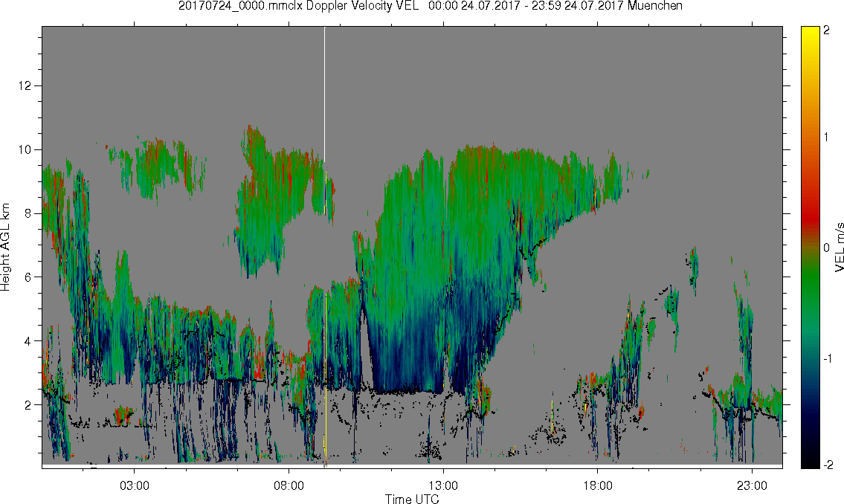Click the colorbar label '-1'
Image resolution: width=844 pixels, height=504 pixels.
tap(827, 358)
